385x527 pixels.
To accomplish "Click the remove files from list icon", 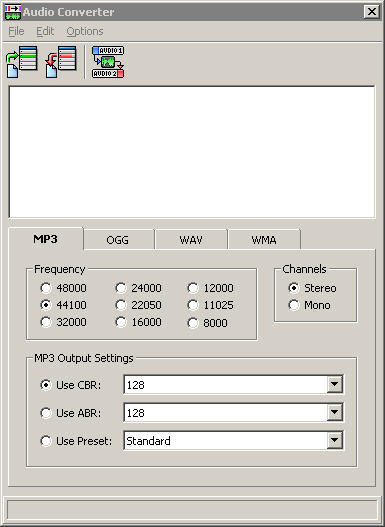I will point(61,63).
